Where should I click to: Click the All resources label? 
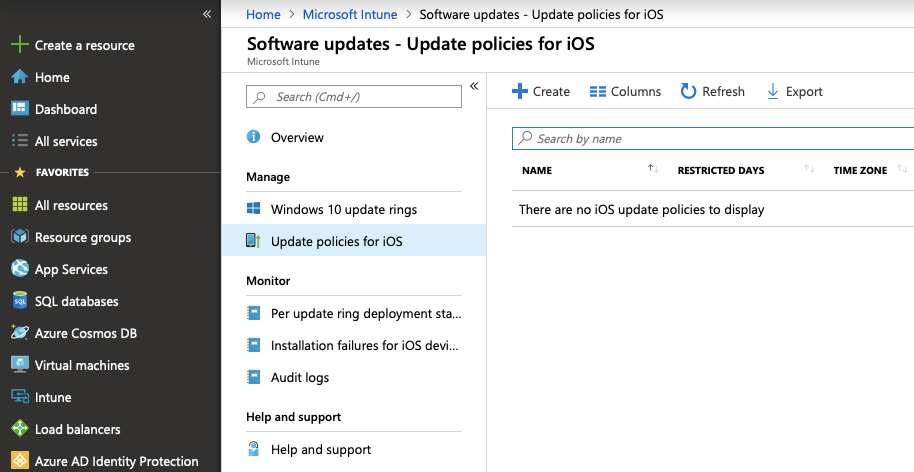71,205
